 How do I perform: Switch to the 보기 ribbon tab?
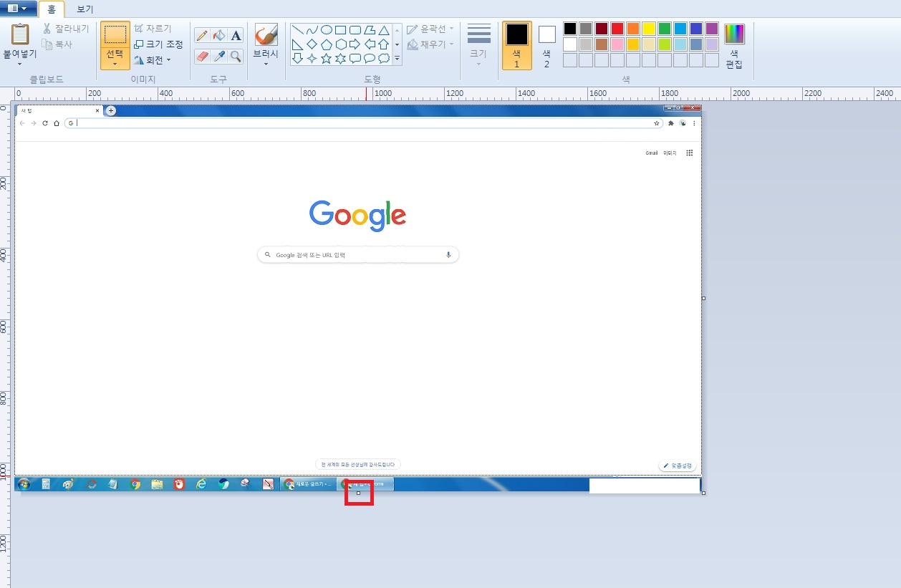(x=85, y=9)
